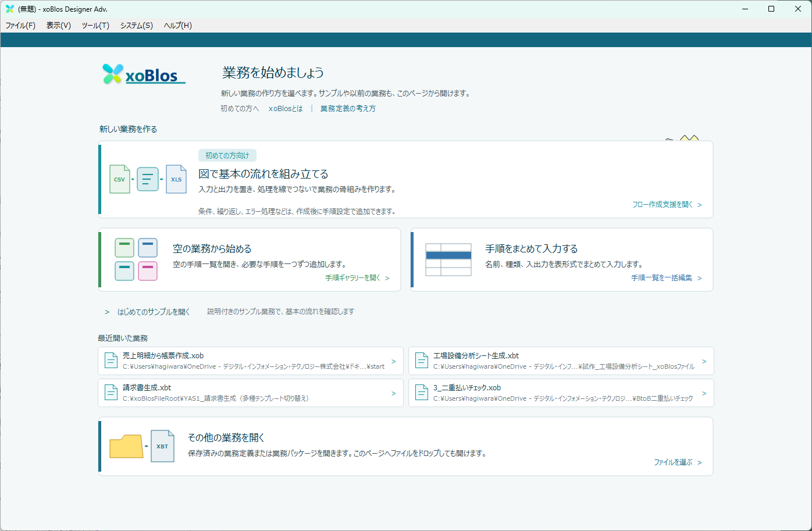Select the 手順をまとめて入力する heading
812x531 pixels.
coord(532,249)
